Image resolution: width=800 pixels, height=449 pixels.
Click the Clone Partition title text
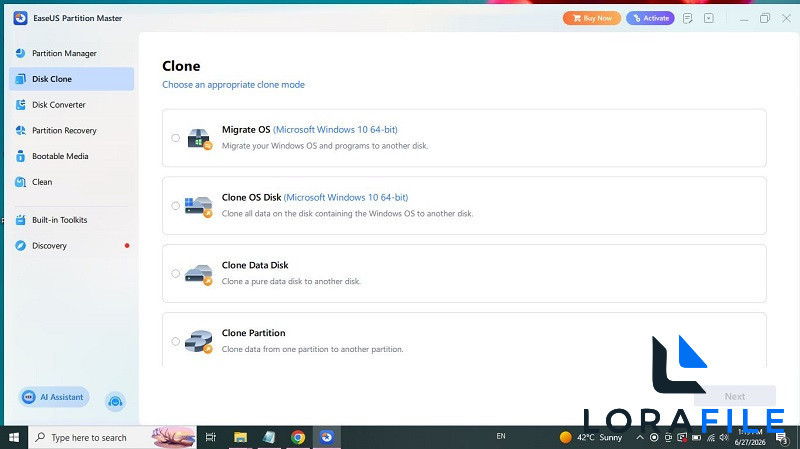(254, 333)
